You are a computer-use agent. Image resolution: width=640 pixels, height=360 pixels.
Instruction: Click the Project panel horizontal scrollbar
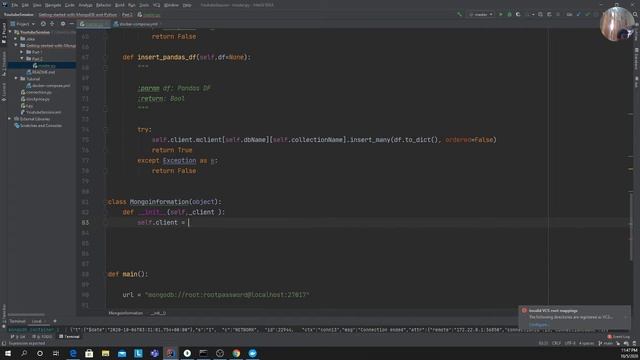point(26,315)
